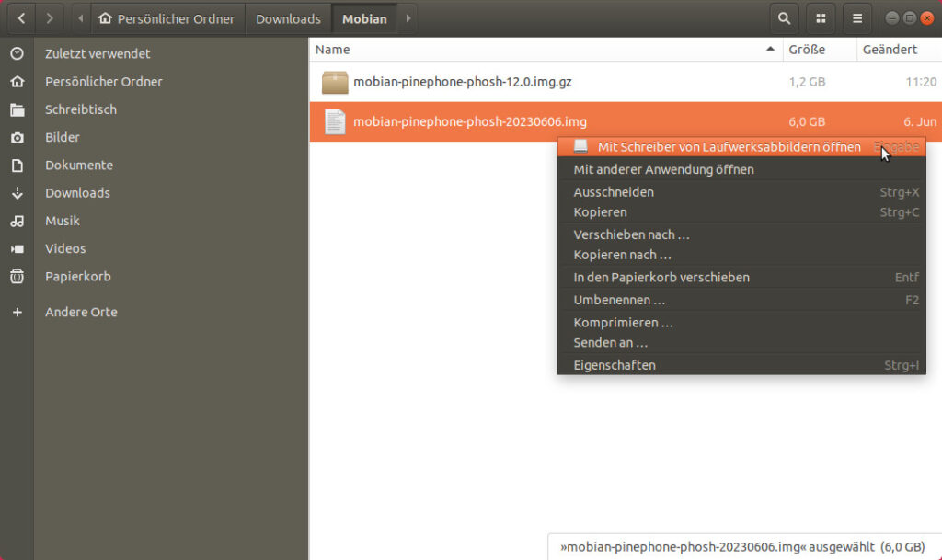Choose Umbenennen … from context menu
This screenshot has height=560, width=942.
[x=741, y=300]
